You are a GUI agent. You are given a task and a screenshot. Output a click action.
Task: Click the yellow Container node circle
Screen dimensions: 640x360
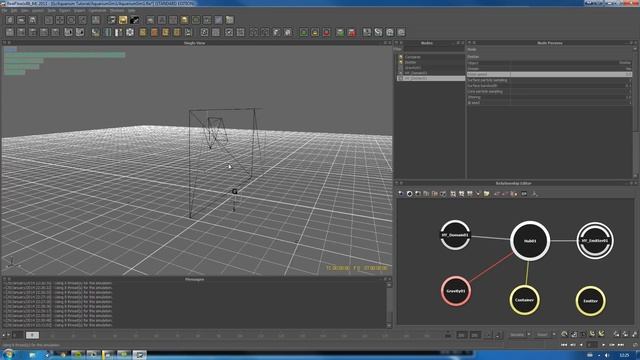(x=524, y=300)
